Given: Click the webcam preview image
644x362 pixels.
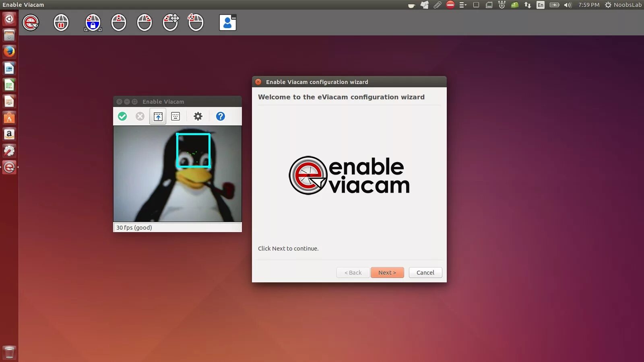Looking at the screenshot, I should coord(178,174).
